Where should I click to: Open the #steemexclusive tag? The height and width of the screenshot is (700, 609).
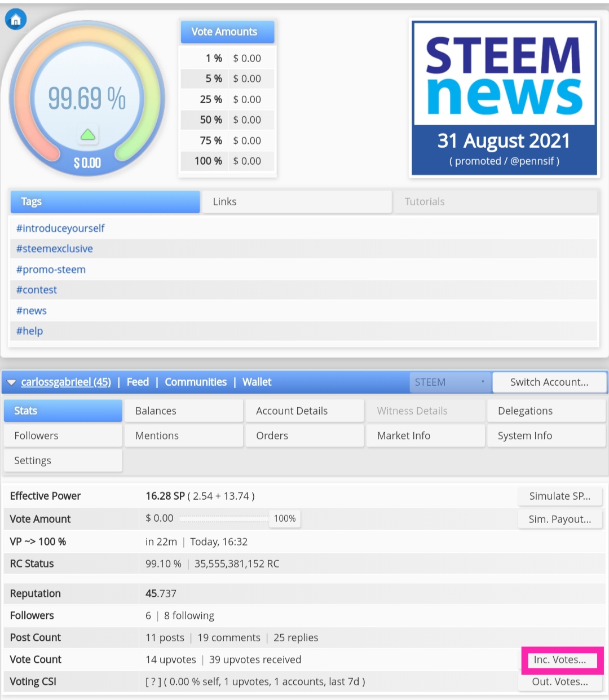54,249
